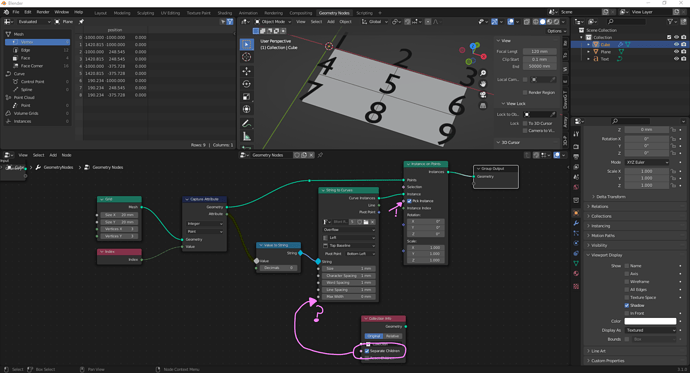The image size is (690, 373).
Task: Enable the Wireframe checkbox
Action: tap(627, 282)
